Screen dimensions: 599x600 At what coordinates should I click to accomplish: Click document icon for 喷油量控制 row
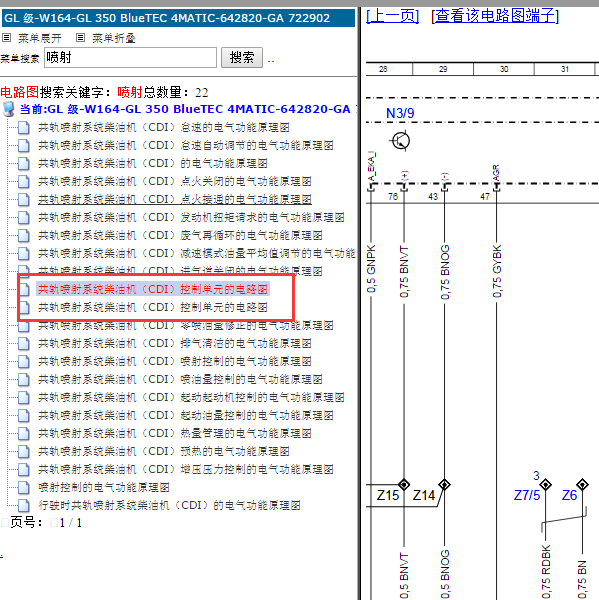click(x=24, y=379)
